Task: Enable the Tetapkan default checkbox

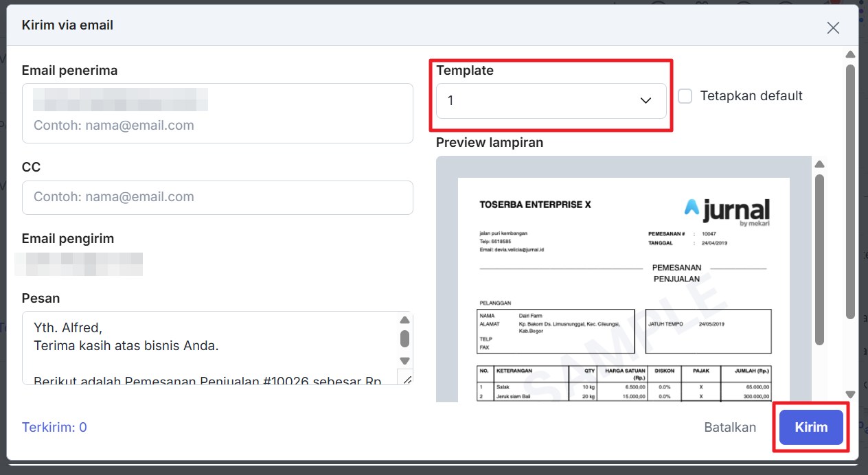Action: click(x=685, y=96)
